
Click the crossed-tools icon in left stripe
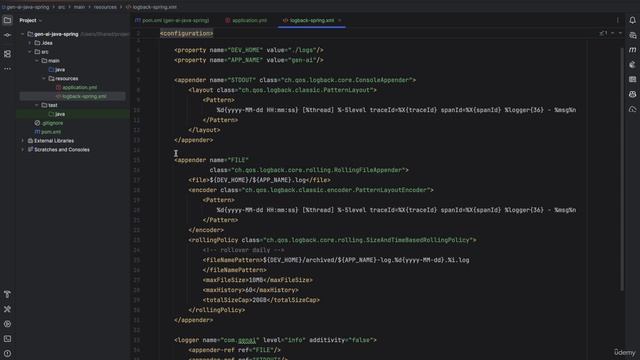(x=7, y=309)
